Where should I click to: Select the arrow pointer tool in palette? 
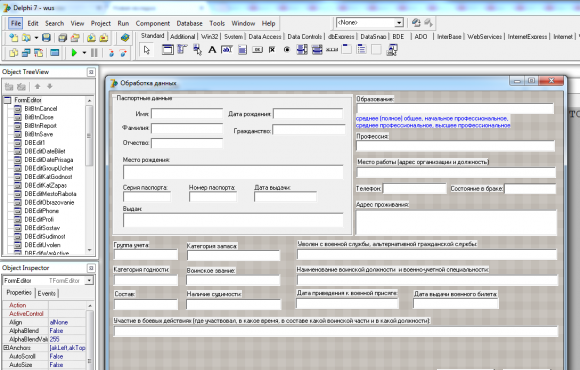click(x=147, y=50)
